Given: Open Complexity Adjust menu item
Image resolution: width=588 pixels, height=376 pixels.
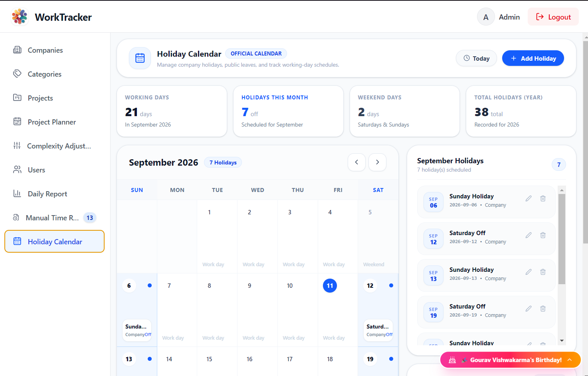Looking at the screenshot, I should 54,146.
